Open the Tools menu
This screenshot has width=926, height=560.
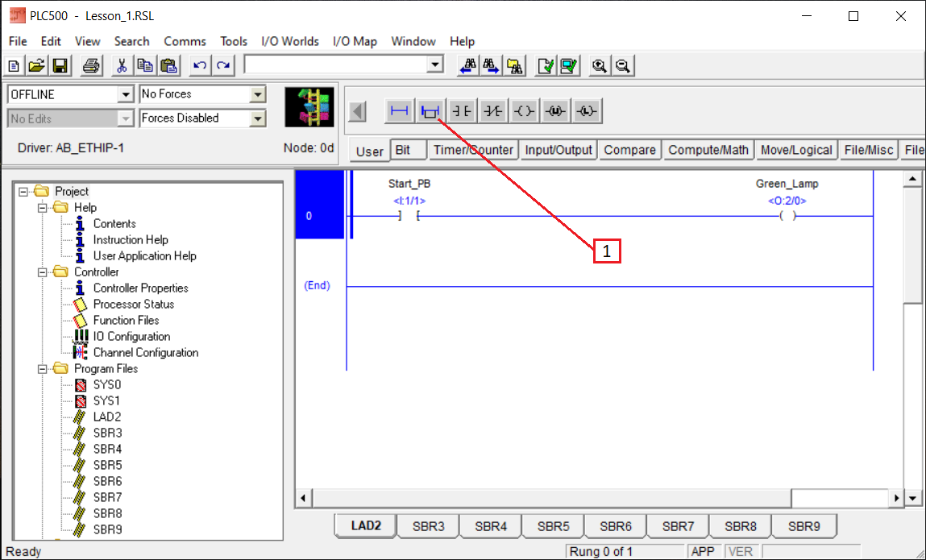[234, 41]
